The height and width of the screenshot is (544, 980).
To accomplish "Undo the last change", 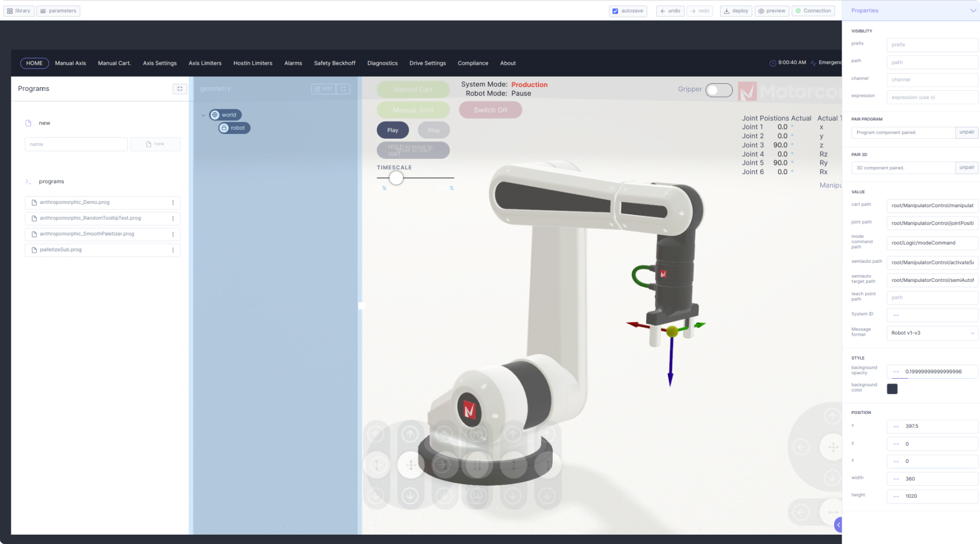I will point(670,11).
